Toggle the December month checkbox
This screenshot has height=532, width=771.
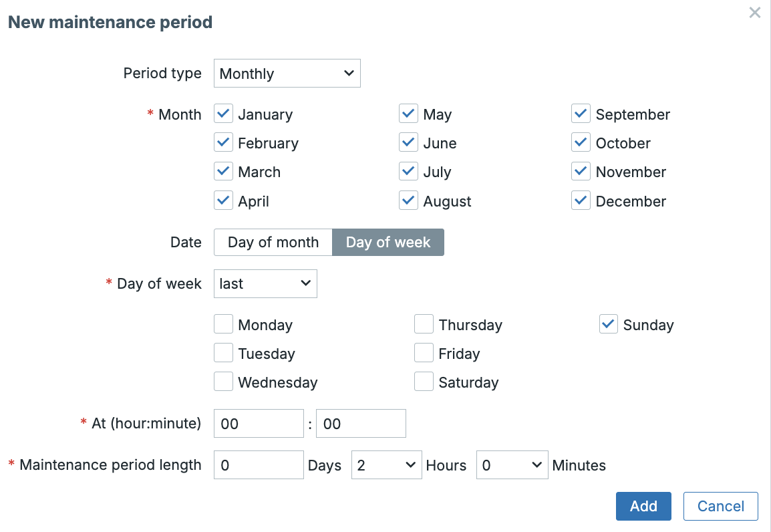pyautogui.click(x=581, y=201)
